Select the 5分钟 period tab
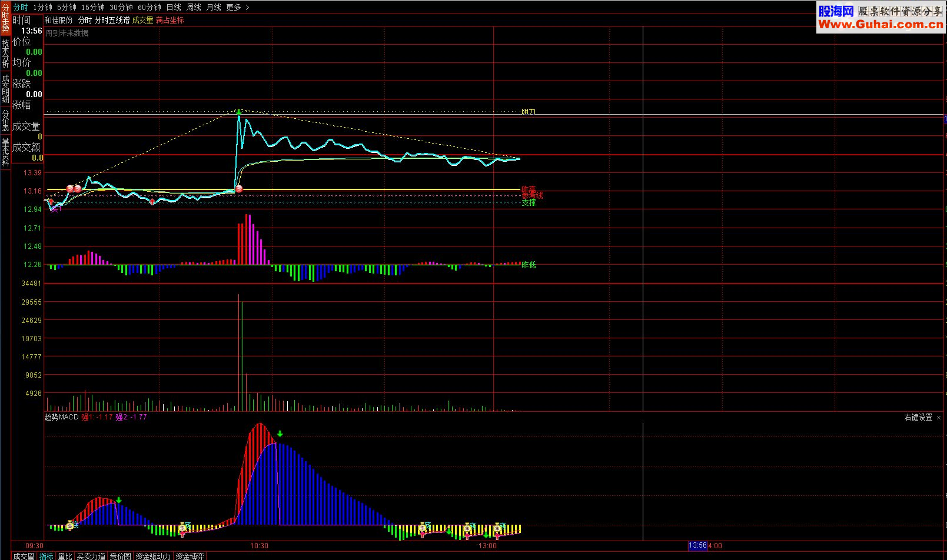 click(x=67, y=7)
